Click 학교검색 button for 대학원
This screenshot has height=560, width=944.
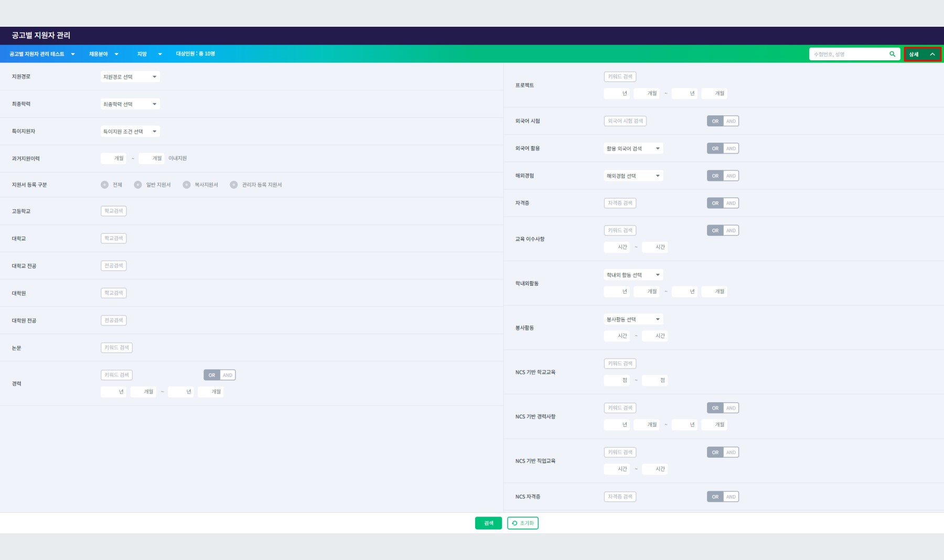pyautogui.click(x=114, y=293)
